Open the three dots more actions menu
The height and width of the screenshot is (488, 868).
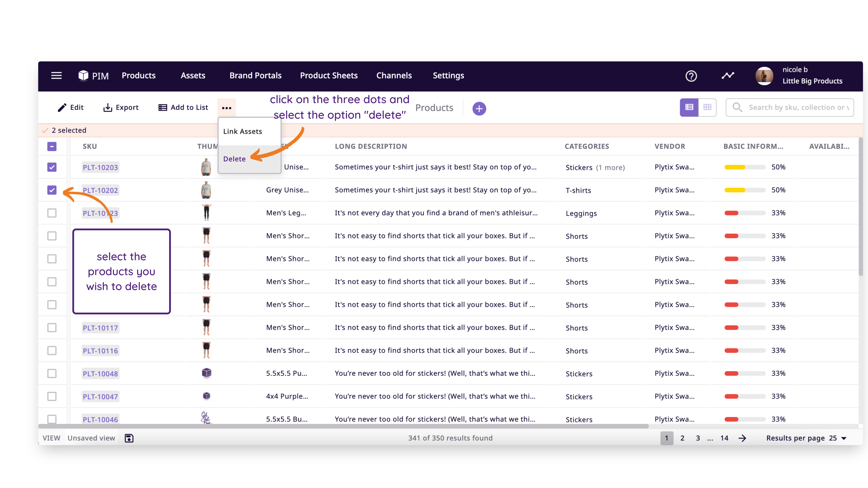coord(226,108)
